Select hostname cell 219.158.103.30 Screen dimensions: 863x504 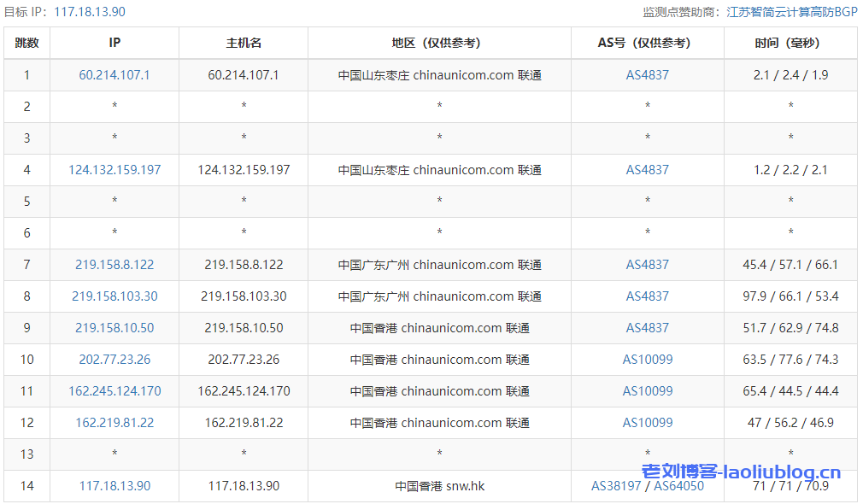(x=244, y=296)
